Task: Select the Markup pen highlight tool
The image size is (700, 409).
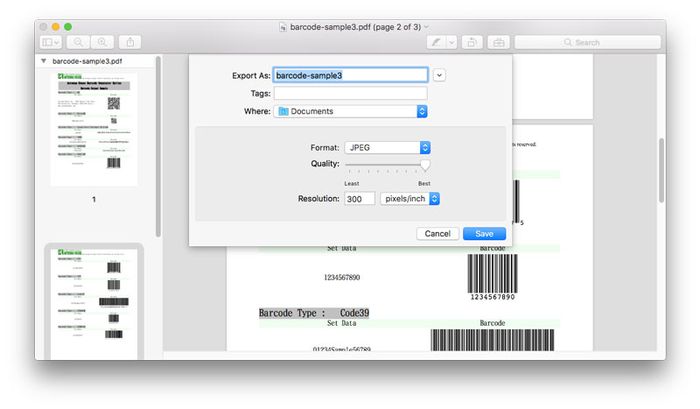Action: [436, 42]
